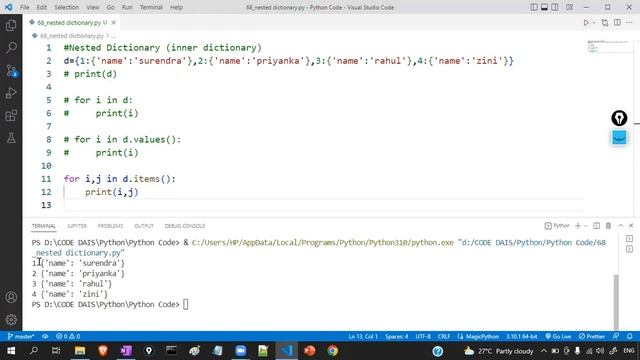Image resolution: width=640 pixels, height=360 pixels.
Task: Open the Explorer view in activity bar
Action: (11, 25)
